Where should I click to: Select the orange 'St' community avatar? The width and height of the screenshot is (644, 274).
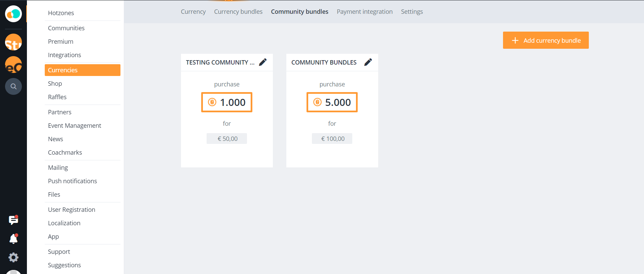13,42
